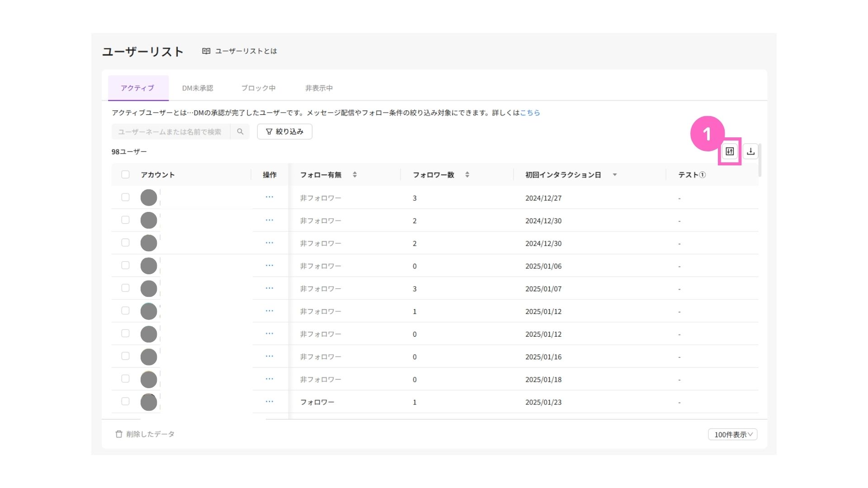Open the column display settings icon
868x488 pixels.
click(730, 151)
